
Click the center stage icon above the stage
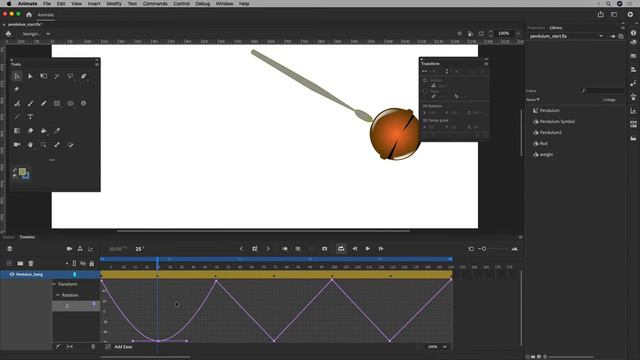click(460, 33)
